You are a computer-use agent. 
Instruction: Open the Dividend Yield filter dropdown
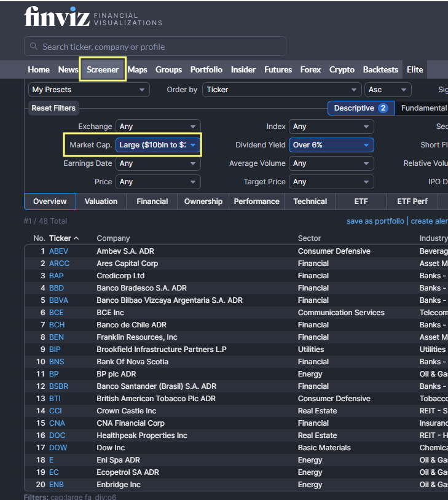point(331,145)
